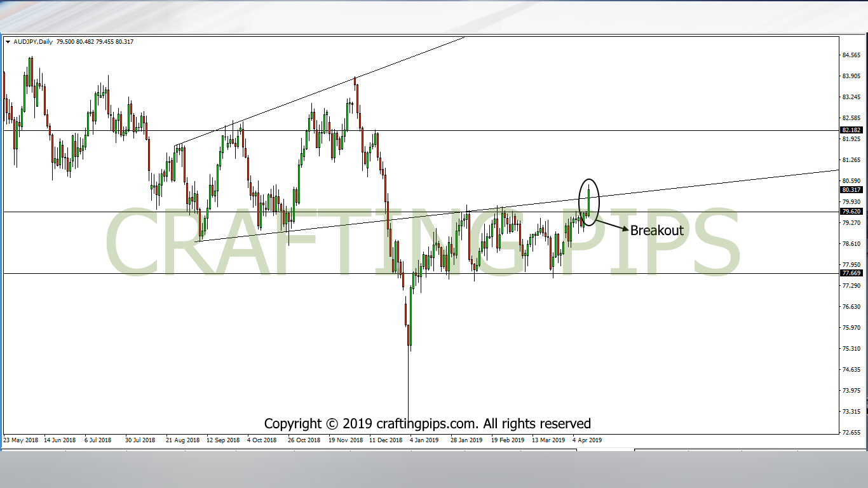Click the 4 Jan 2019 date label
This screenshot has width=868, height=488.
tap(424, 440)
